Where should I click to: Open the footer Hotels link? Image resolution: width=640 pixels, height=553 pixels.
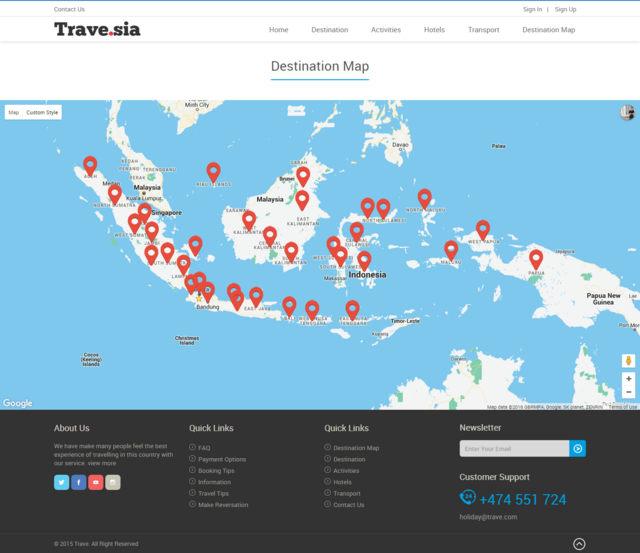[342, 482]
